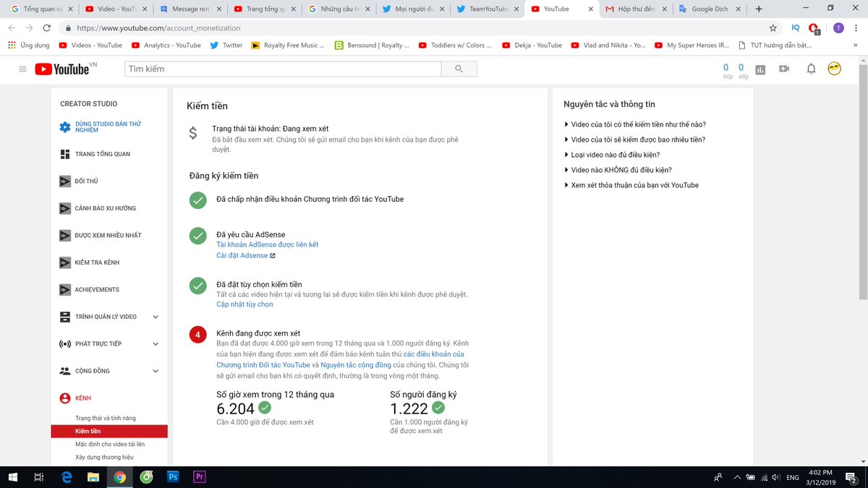Show hidden system tray icons

click(x=737, y=477)
